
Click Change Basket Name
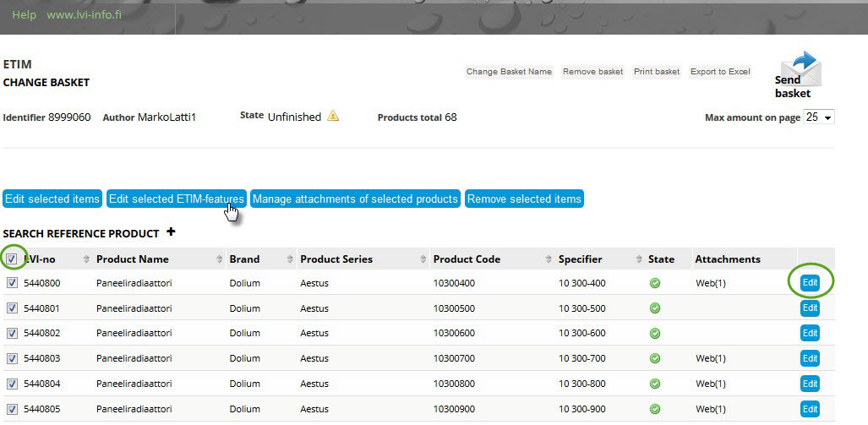509,71
